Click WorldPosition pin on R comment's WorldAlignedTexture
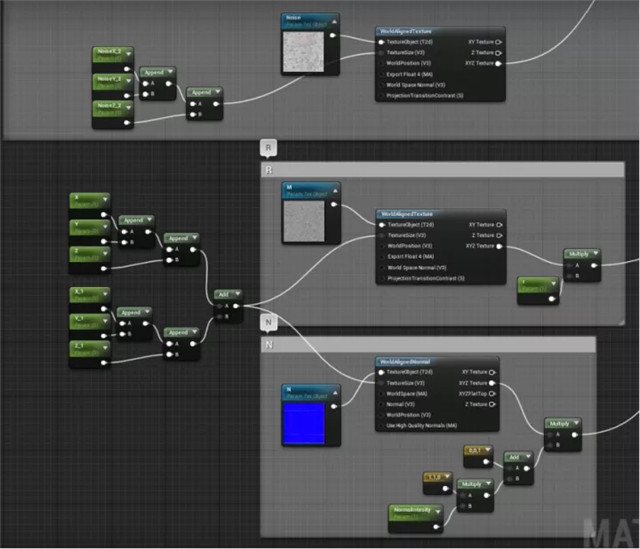The height and width of the screenshot is (549, 640). pyautogui.click(x=382, y=246)
